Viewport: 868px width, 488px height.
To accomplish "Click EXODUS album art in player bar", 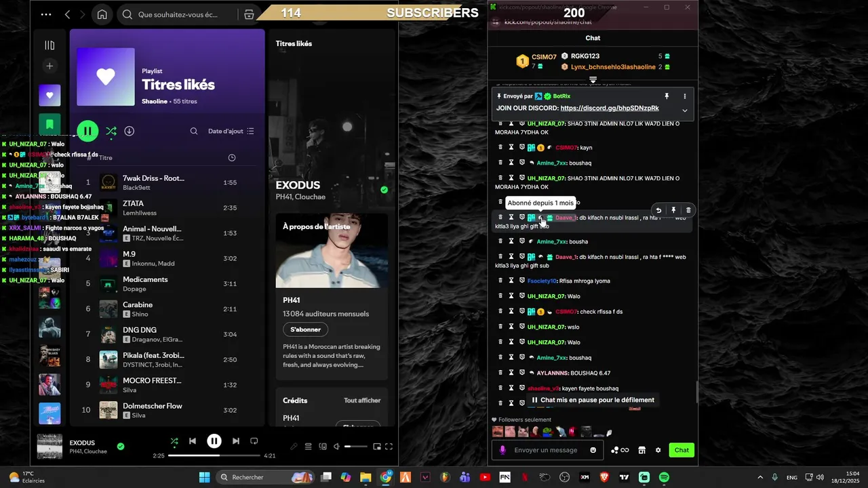I will [x=50, y=447].
